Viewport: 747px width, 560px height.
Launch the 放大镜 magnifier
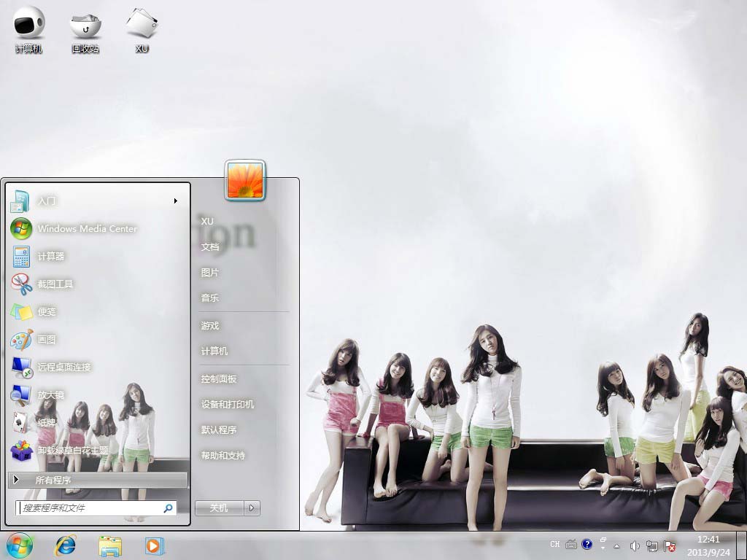51,395
